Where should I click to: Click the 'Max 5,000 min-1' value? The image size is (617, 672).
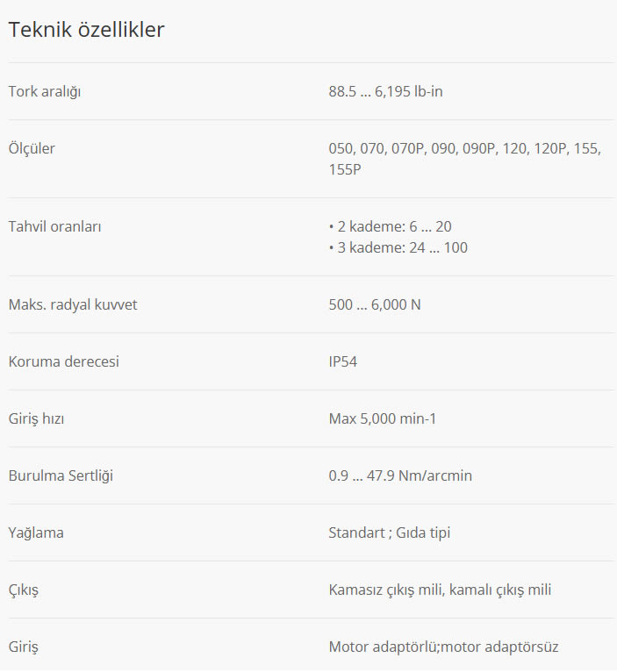pos(383,418)
